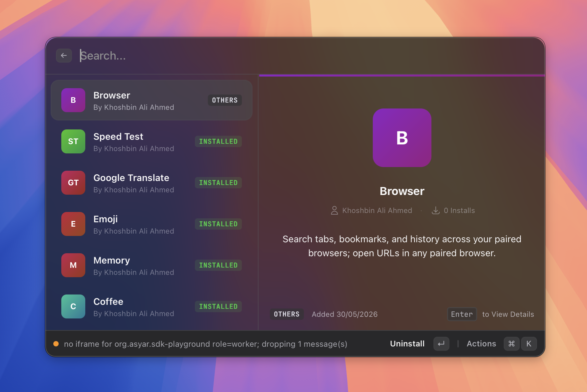Select the Google Translate extension row

pos(152,183)
